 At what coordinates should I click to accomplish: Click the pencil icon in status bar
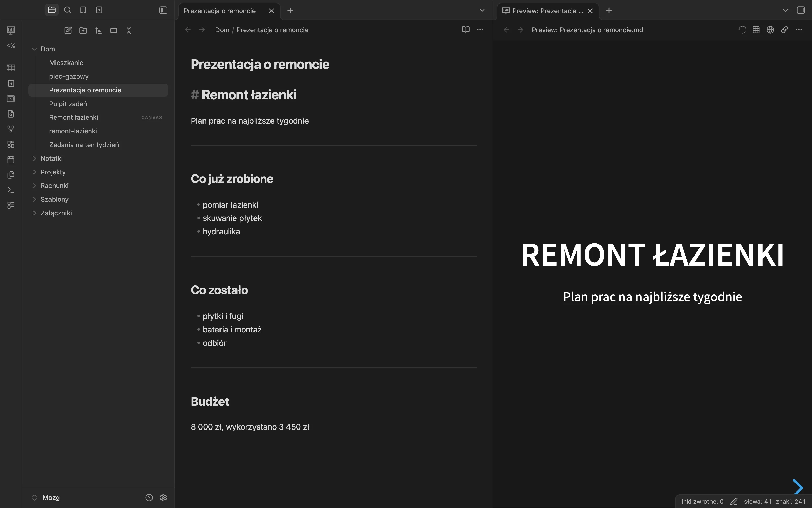[734, 501]
